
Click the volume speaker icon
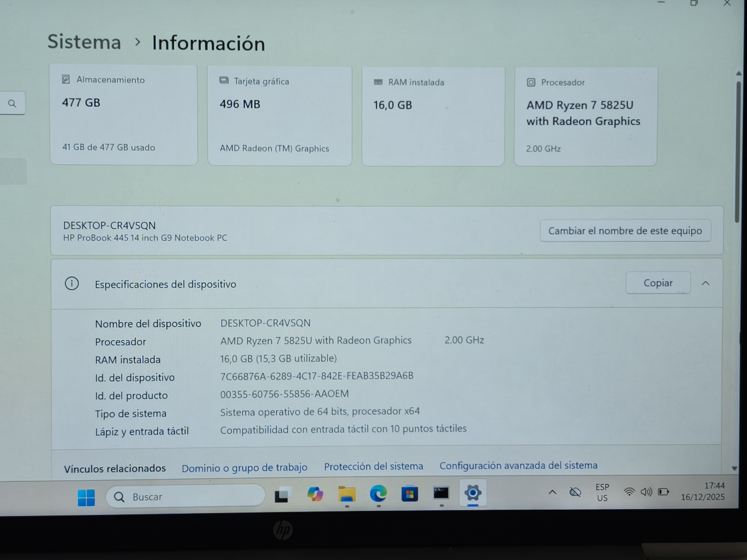[x=646, y=492]
